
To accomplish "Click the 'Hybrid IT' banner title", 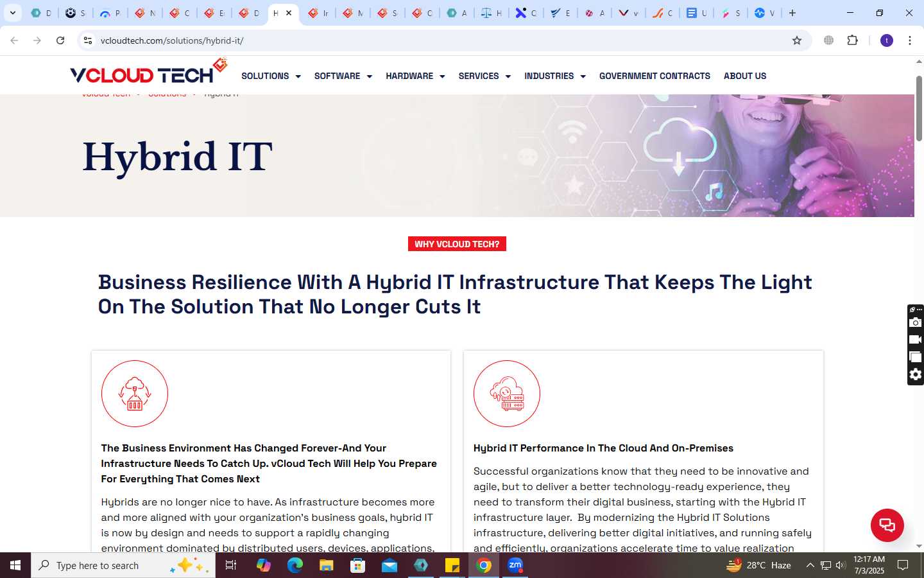I will coord(178,157).
